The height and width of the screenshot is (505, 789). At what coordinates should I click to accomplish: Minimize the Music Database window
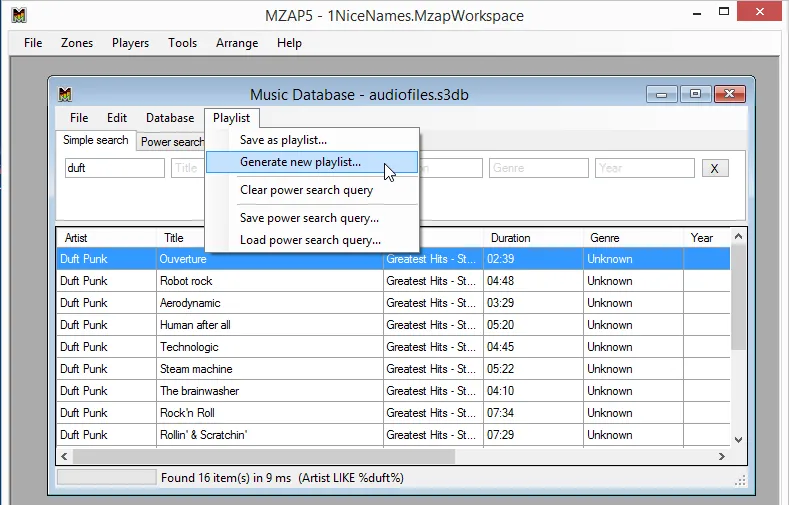pyautogui.click(x=662, y=94)
